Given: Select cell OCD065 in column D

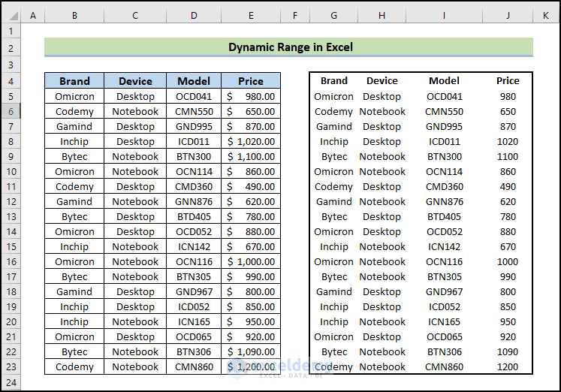Looking at the screenshot, I should pyautogui.click(x=194, y=336).
